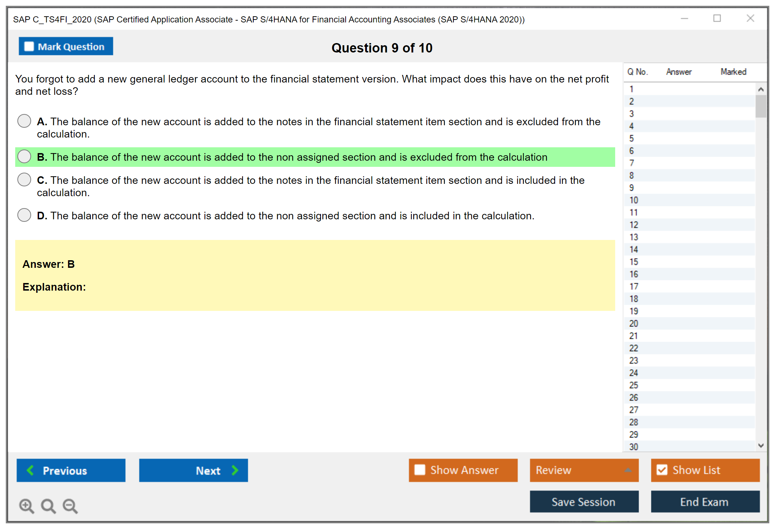778x532 pixels.
Task: Click the reset zoom magnifier icon
Action: point(48,506)
